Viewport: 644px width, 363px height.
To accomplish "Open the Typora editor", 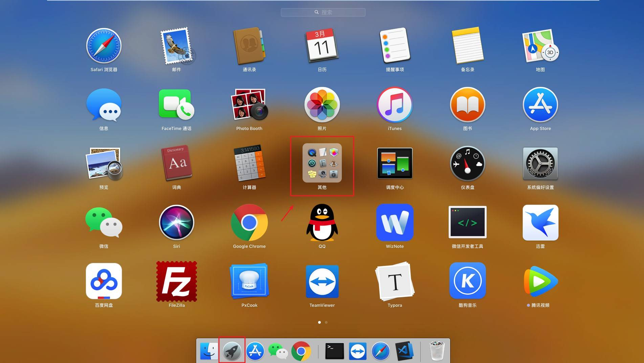I will pos(395,281).
